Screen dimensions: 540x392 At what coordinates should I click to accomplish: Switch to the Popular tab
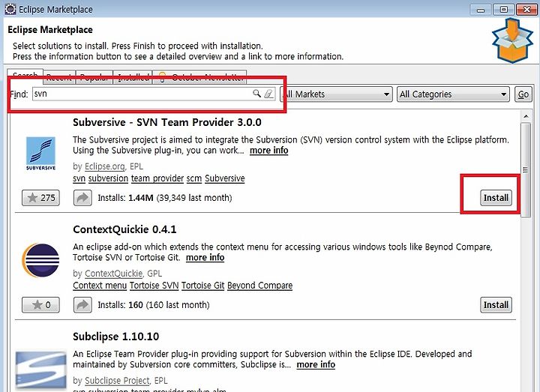point(94,77)
